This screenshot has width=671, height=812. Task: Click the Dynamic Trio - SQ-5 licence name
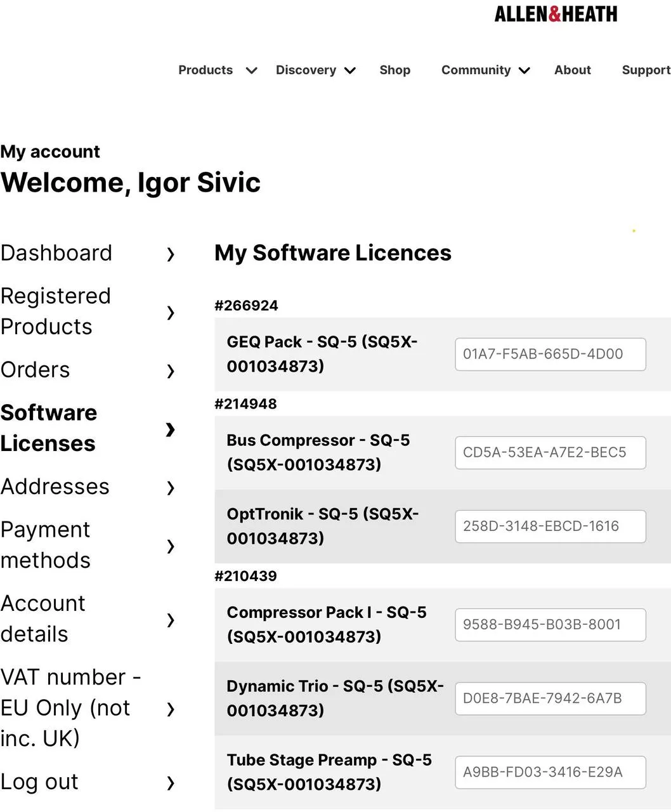pyautogui.click(x=335, y=698)
